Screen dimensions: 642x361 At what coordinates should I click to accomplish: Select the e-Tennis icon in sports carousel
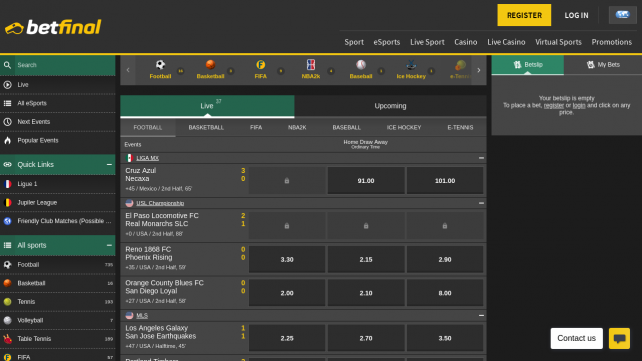coord(461,65)
